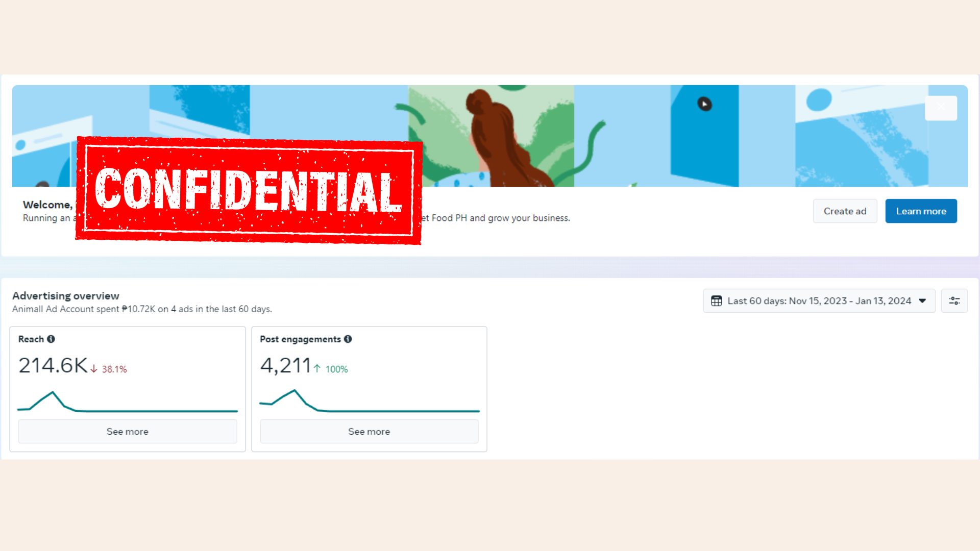This screenshot has width=980, height=551.
Task: Click the Post engagements info icon
Action: [348, 339]
